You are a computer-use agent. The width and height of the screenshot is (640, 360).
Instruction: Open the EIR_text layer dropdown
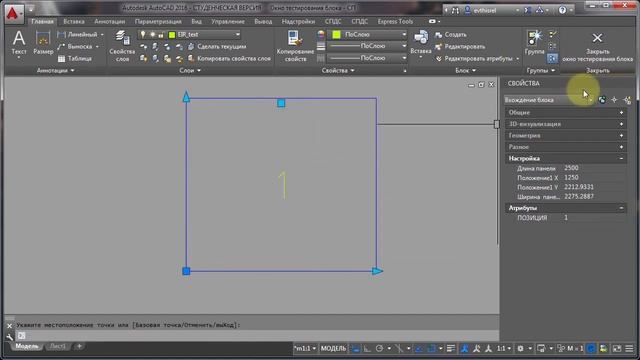click(x=238, y=35)
